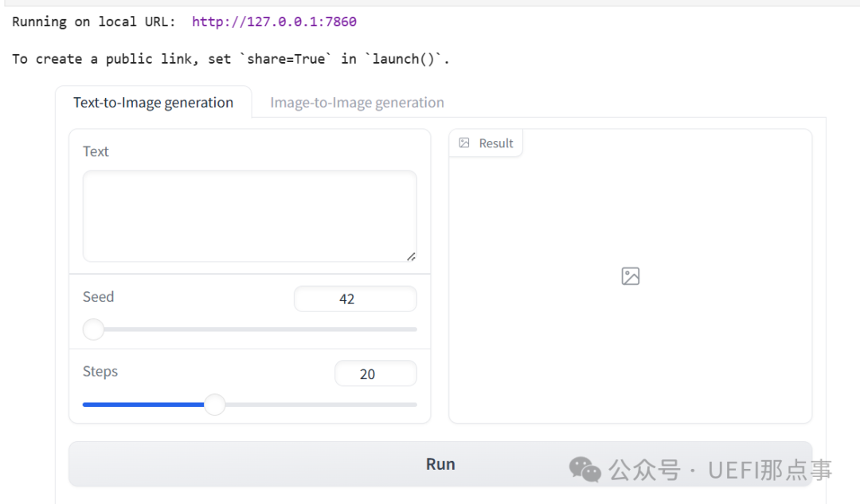Click the Result label text

point(495,143)
